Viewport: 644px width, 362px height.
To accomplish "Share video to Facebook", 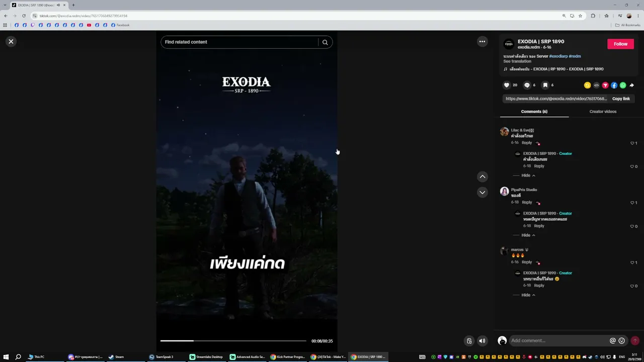I will [x=614, y=85].
